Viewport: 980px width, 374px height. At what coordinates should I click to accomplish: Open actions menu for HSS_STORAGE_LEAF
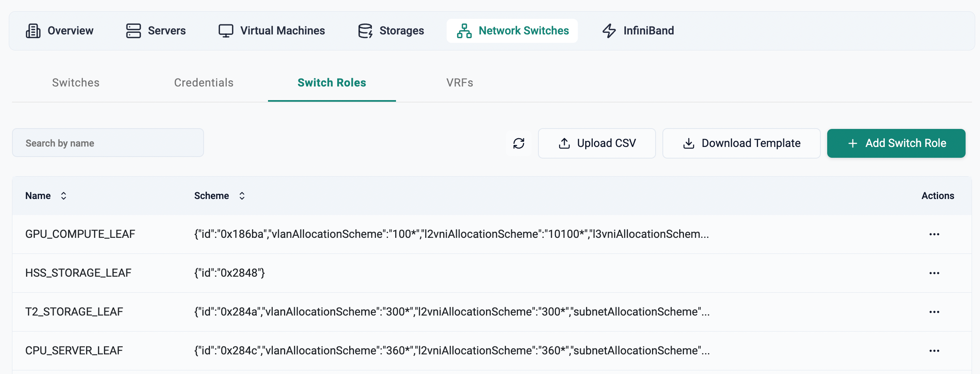(934, 273)
